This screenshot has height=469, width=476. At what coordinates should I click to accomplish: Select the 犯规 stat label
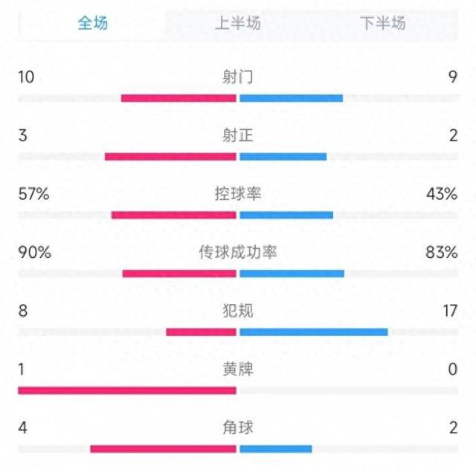tap(238, 311)
